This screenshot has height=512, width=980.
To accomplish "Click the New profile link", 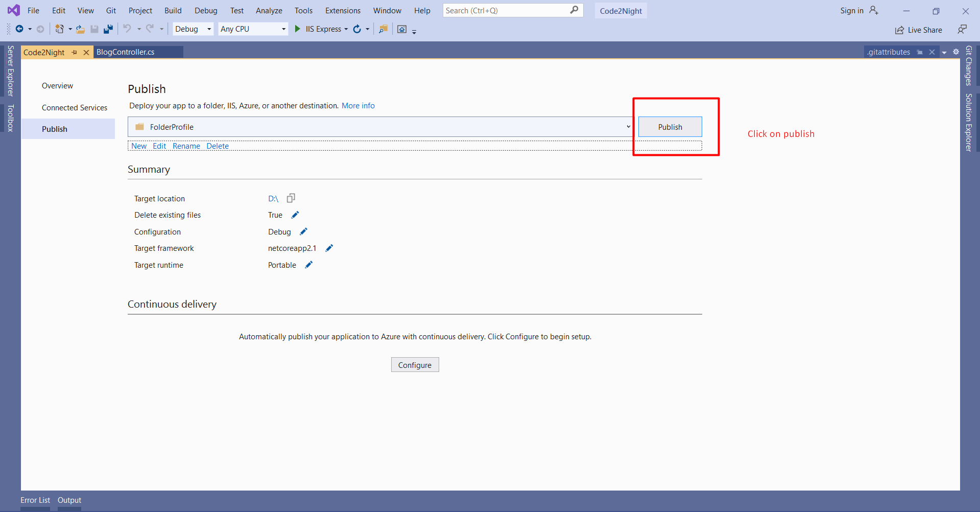I will [139, 146].
